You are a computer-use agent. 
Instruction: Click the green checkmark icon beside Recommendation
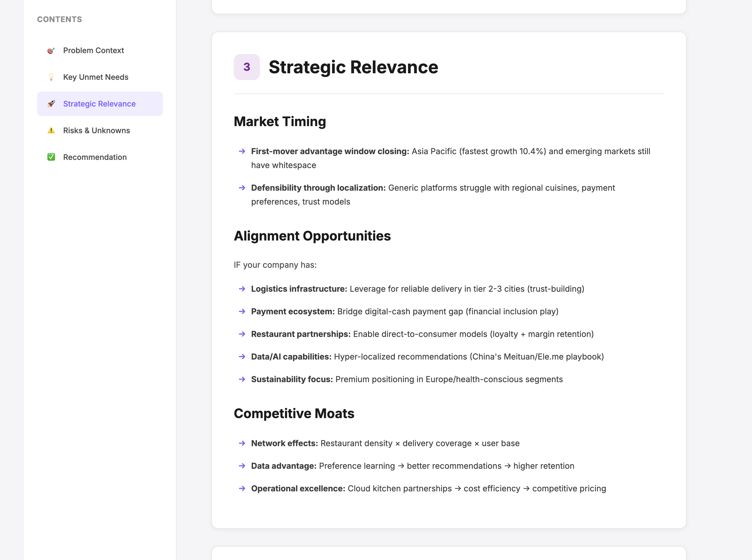click(x=51, y=157)
